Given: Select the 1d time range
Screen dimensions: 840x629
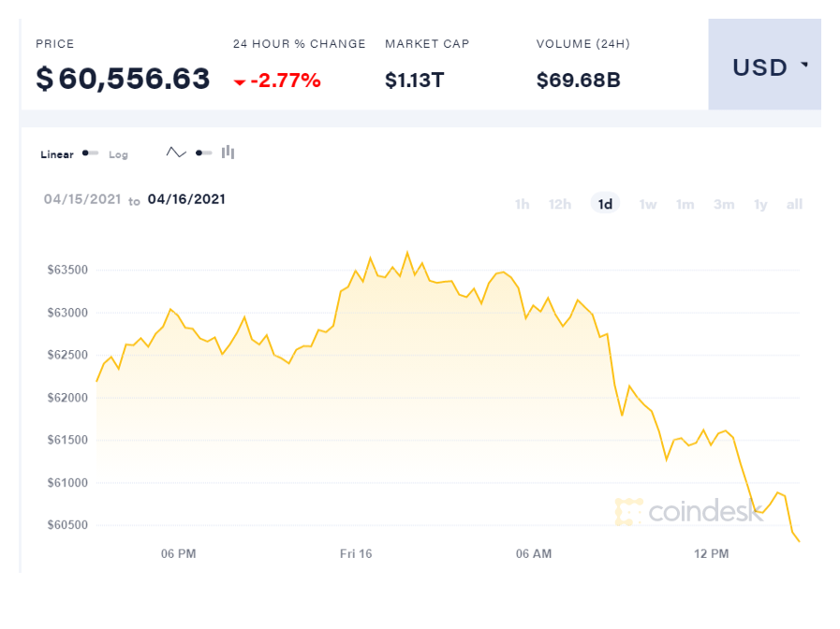Looking at the screenshot, I should 605,204.
